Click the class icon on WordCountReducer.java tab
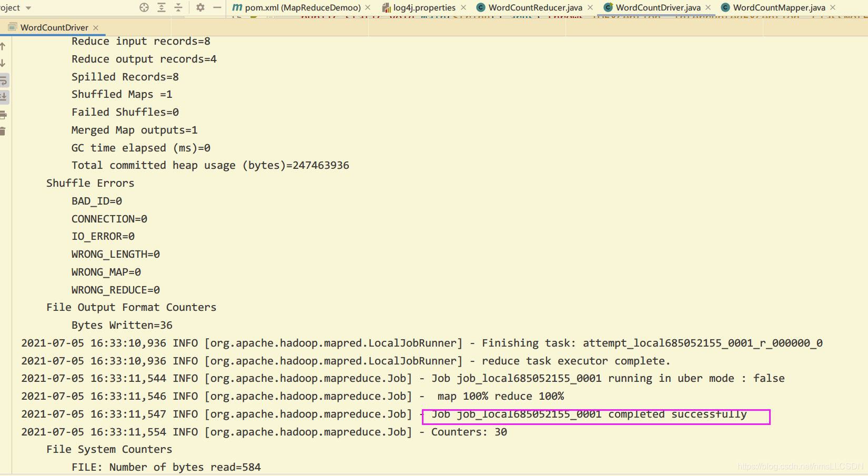Screen dimensions: 868x476 pyautogui.click(x=480, y=7)
